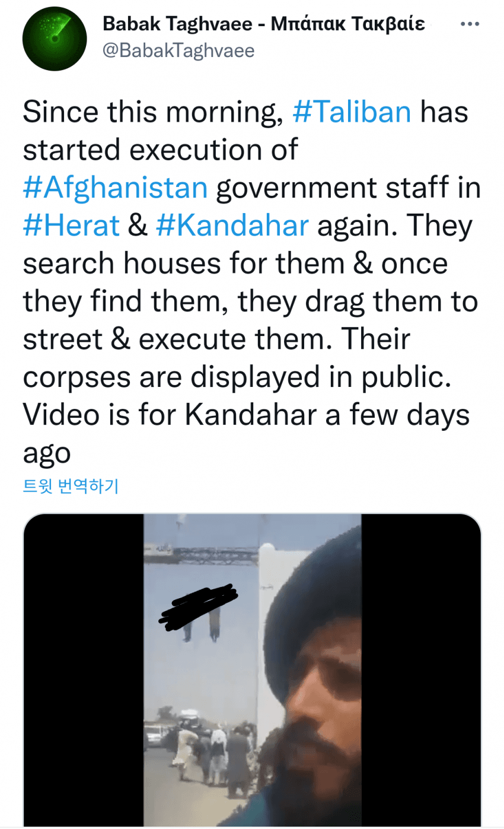The width and height of the screenshot is (504, 829).
Task: Open the #Taliban hashtag
Action: pos(352,112)
